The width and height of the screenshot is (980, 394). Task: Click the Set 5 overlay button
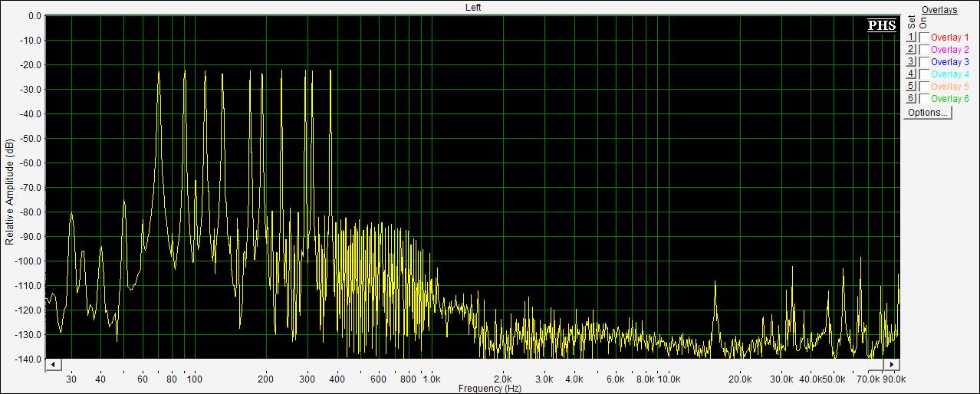911,87
